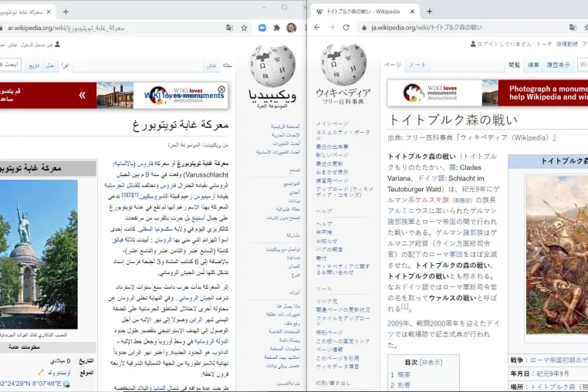588x392 pixels.
Task: Open the battle painting thumbnail in Japanese infobox
Action: [557, 255]
